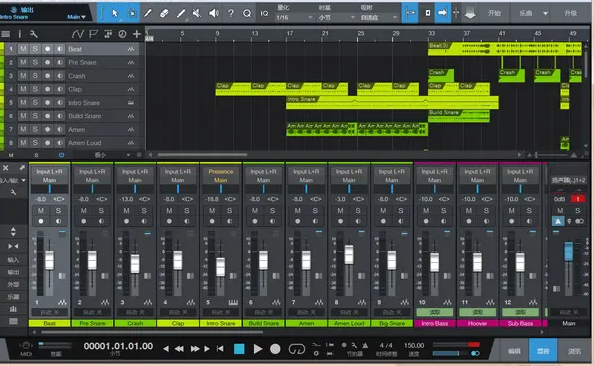Click the Q quantize button

(x=247, y=13)
